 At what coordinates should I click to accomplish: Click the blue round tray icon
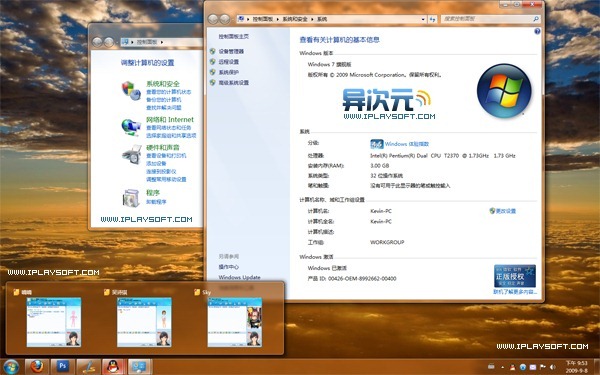(x=522, y=367)
